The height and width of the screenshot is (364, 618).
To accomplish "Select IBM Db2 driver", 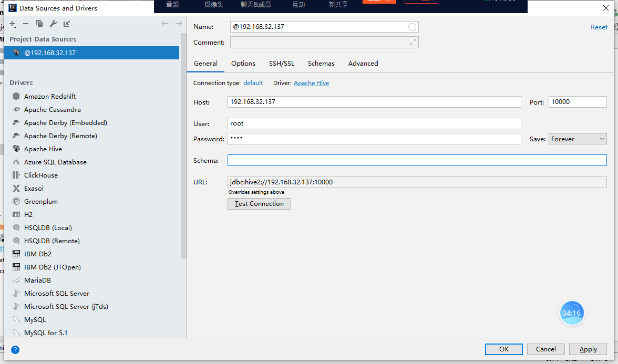I will point(37,254).
